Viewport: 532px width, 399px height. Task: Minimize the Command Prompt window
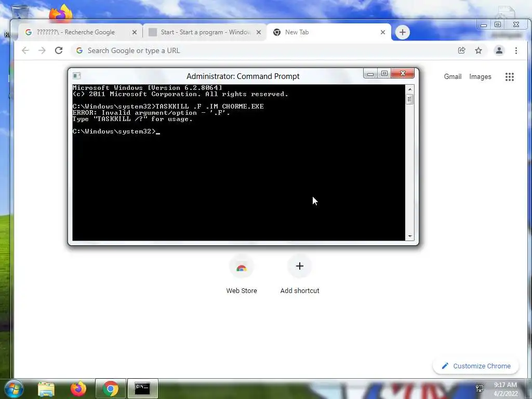coord(370,73)
